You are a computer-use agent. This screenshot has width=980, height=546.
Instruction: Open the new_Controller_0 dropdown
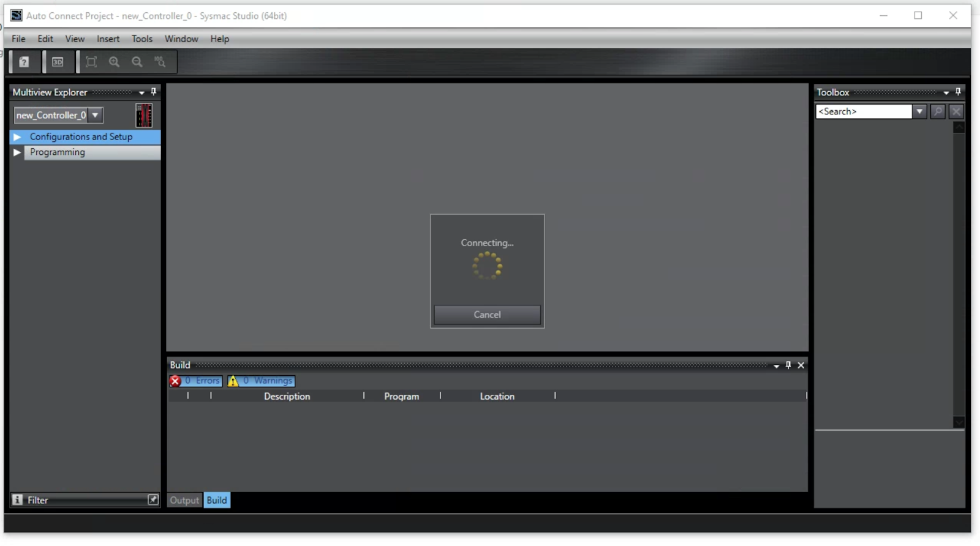tap(96, 115)
